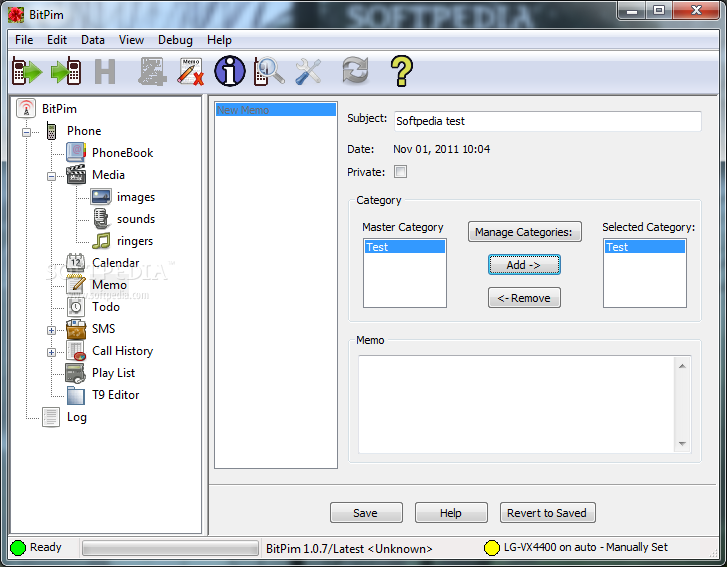Save the memo with Save button
This screenshot has width=727, height=567.
pyautogui.click(x=366, y=513)
